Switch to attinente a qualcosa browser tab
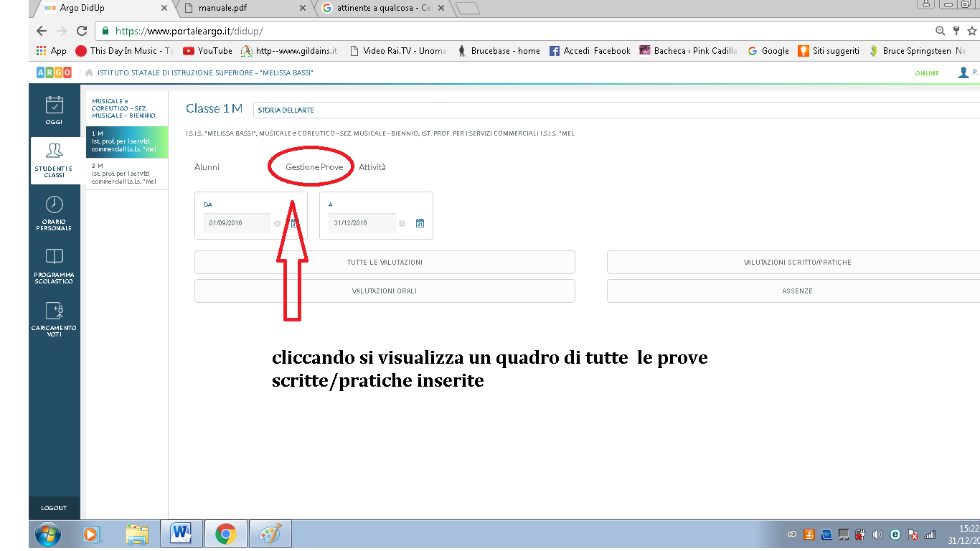Viewport: 980px width, 551px height. point(382,9)
